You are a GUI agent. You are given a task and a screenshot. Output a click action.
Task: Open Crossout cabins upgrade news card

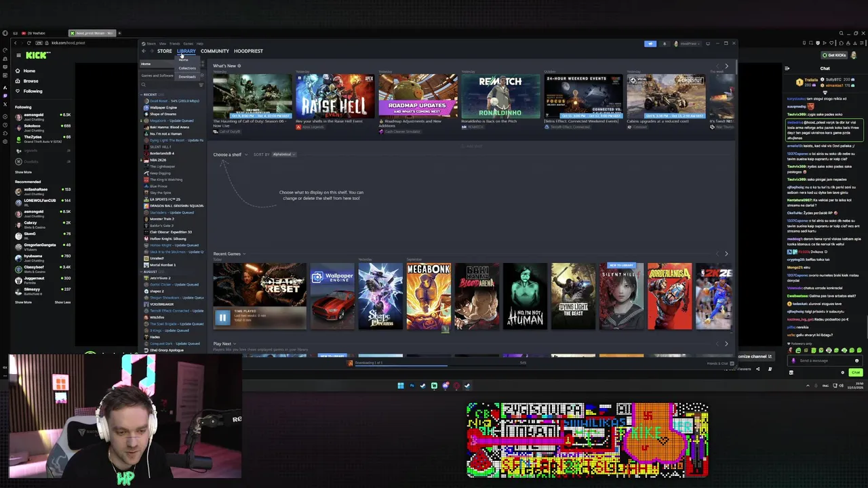point(666,96)
